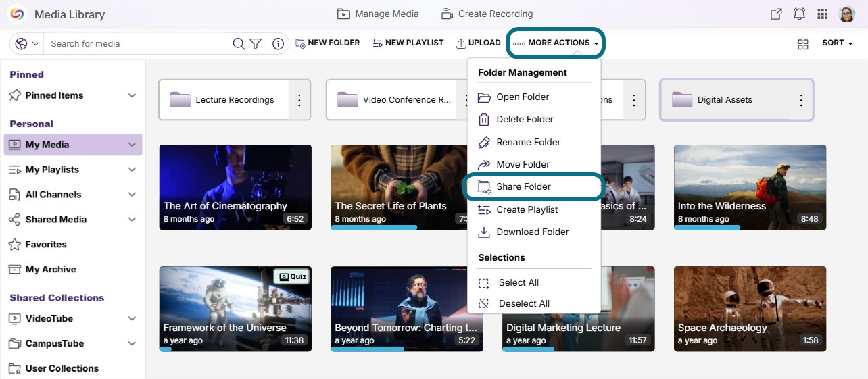Open the SORT dropdown

pyautogui.click(x=838, y=43)
